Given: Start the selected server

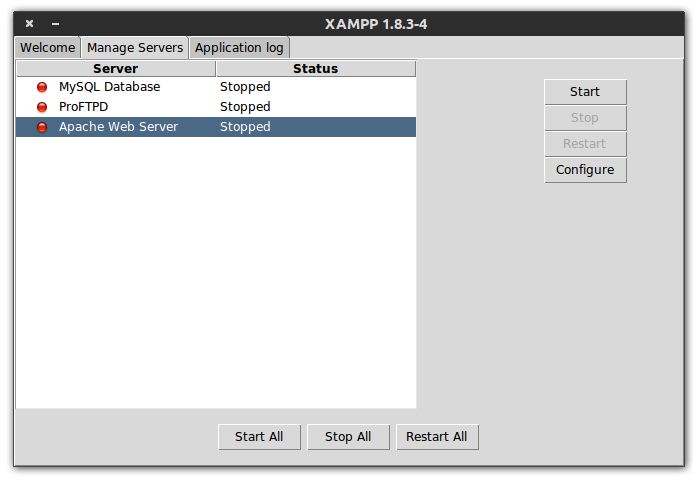Looking at the screenshot, I should coord(585,92).
